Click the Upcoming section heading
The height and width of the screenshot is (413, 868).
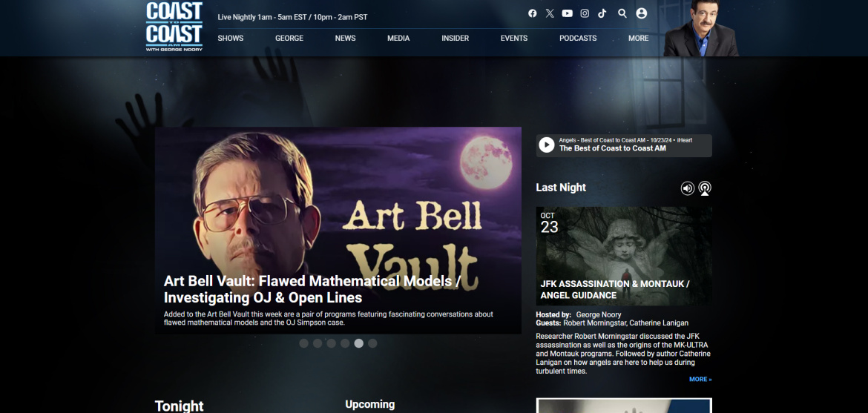click(369, 405)
